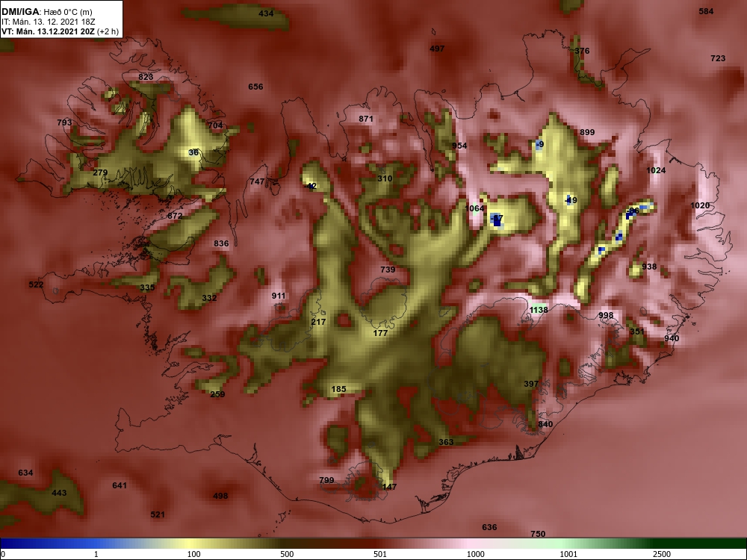
Task: Click the map value 397
Action: [531, 385]
